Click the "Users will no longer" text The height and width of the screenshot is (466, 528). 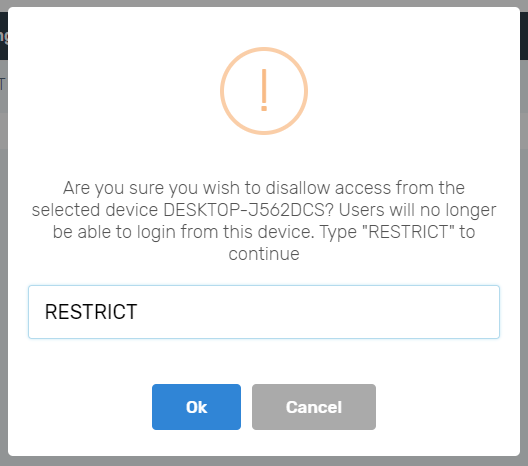click(417, 210)
